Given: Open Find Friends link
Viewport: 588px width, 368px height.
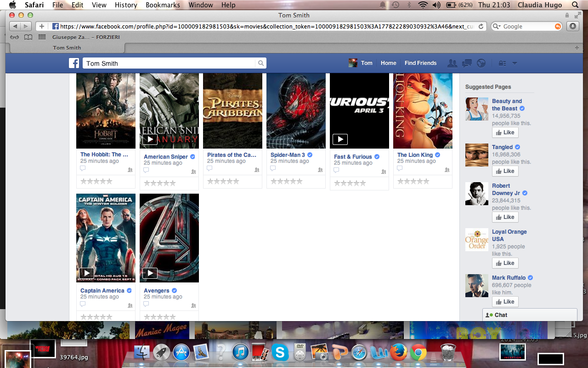Looking at the screenshot, I should point(420,63).
